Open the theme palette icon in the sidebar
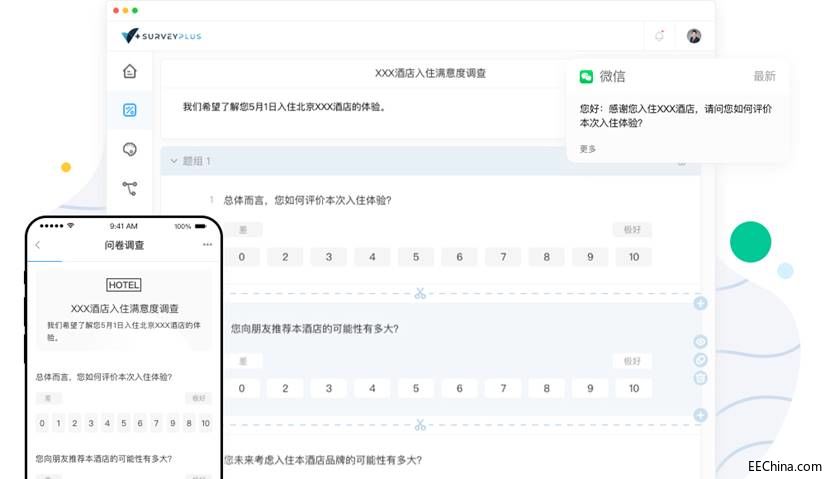The height and width of the screenshot is (479, 830). click(x=130, y=149)
